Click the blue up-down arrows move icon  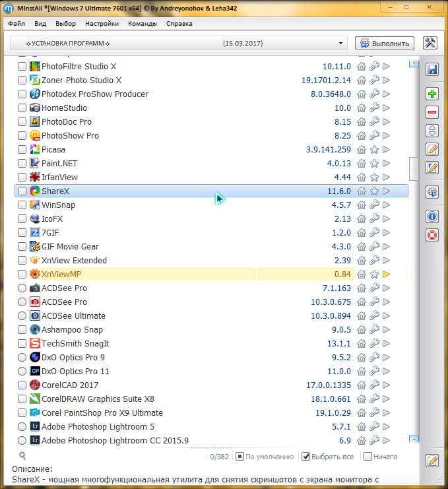pos(432,131)
